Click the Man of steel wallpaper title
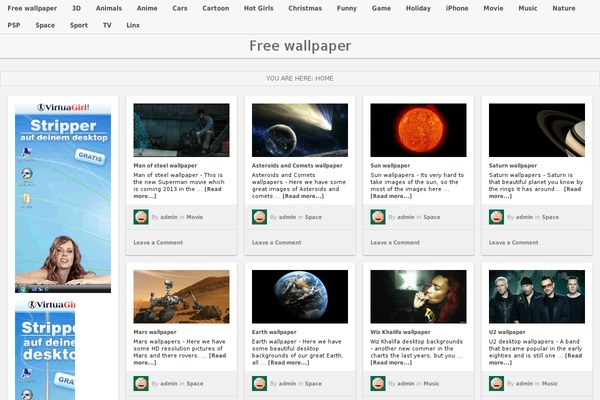Screen dimensions: 600x400 (165, 166)
